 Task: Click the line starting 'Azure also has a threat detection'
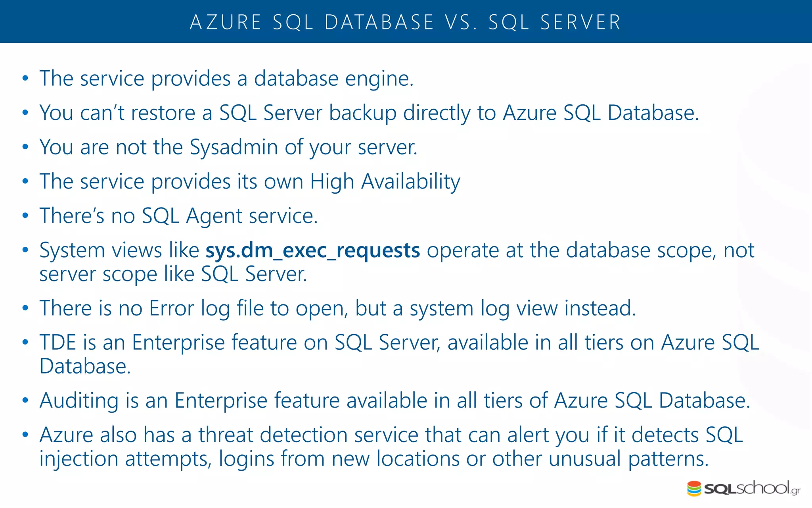point(391,435)
